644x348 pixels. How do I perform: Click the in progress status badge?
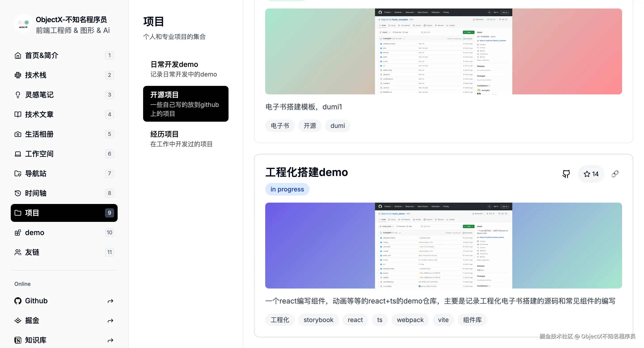(x=287, y=189)
